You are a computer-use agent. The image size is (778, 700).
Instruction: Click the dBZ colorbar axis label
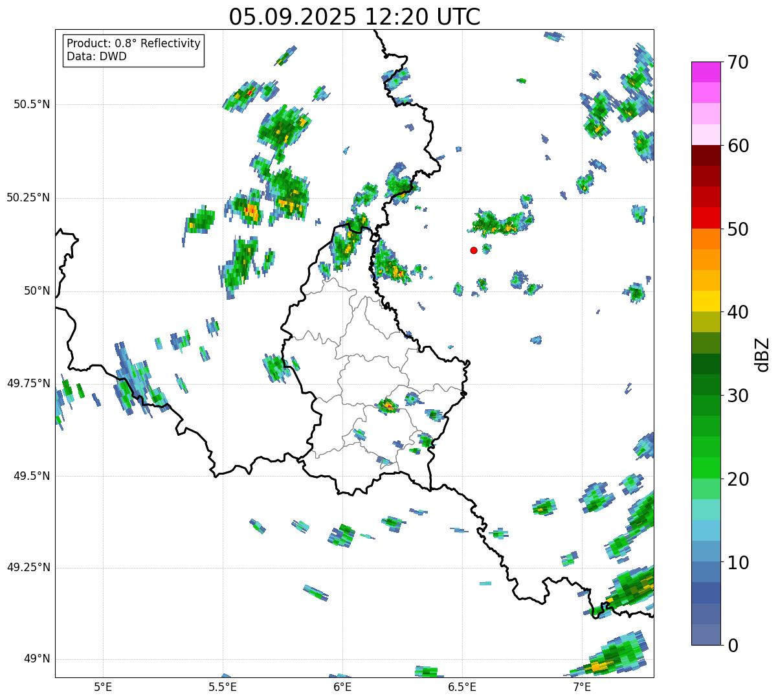point(763,354)
